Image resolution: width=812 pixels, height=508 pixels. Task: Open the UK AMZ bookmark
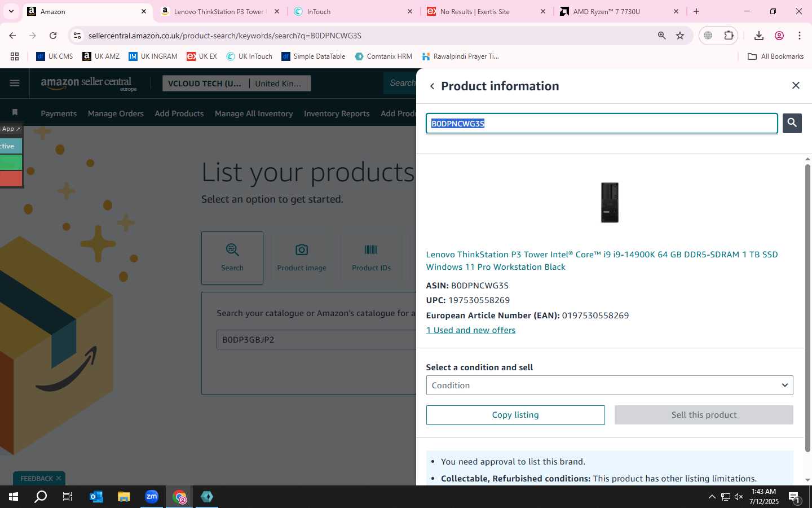coord(101,56)
